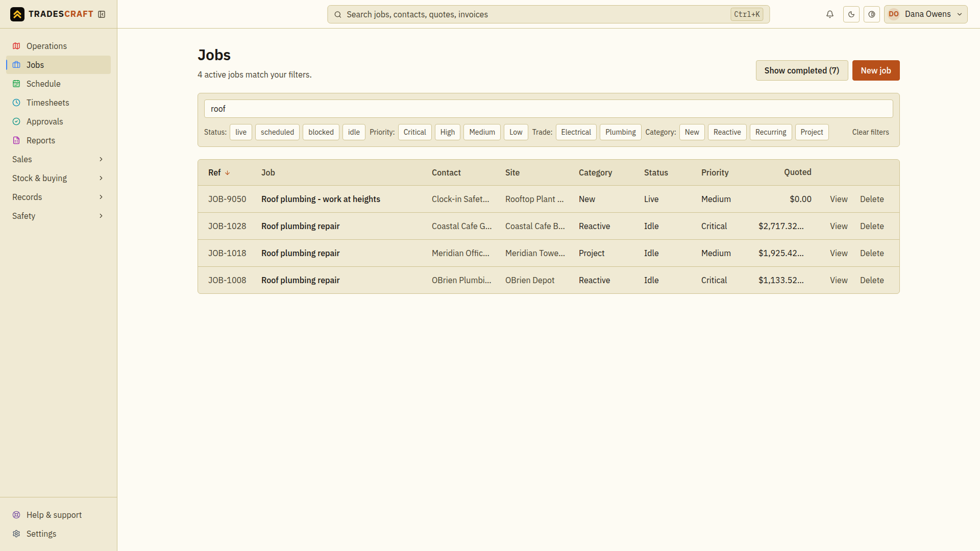Open Help & support
Screen dimensions: 980x551
pos(58,515)
